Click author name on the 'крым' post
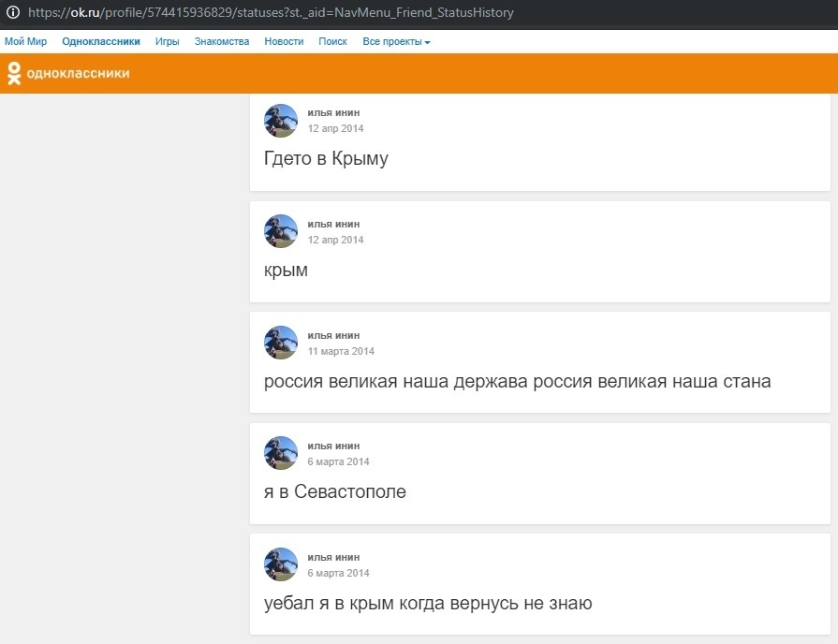838x644 pixels. (333, 224)
